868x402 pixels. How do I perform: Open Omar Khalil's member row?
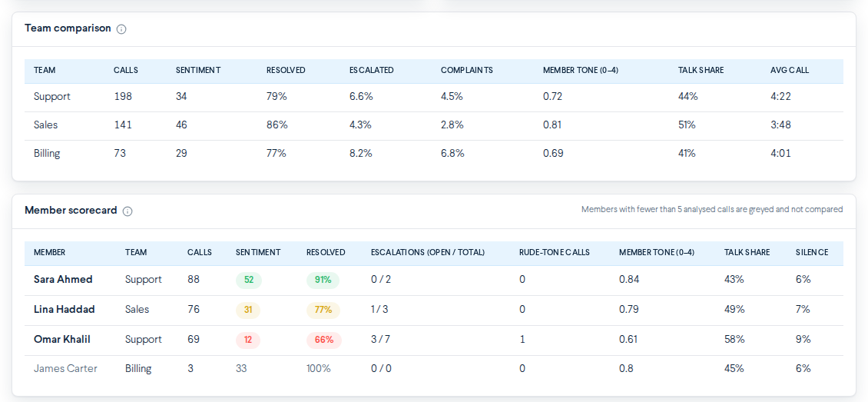click(433, 340)
